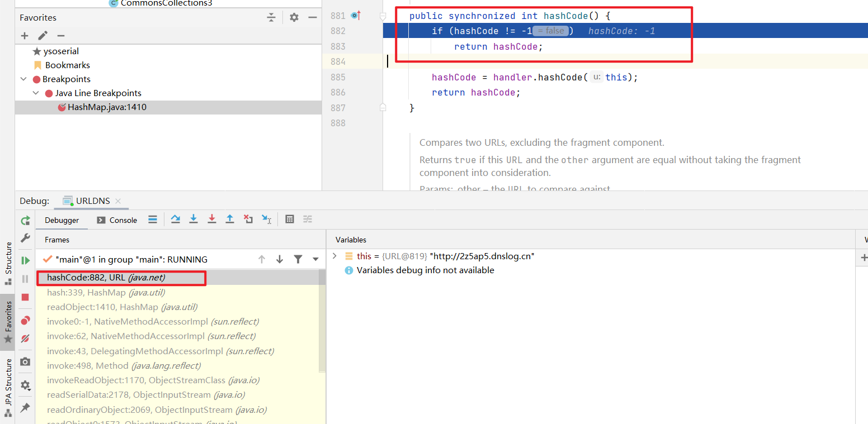The image size is (868, 424).
Task: Open the Evaluate Expression calculator
Action: (290, 220)
